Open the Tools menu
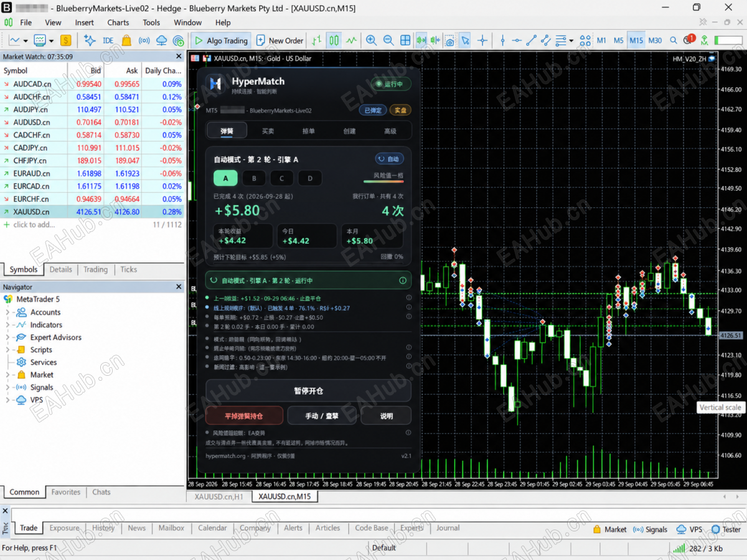Image resolution: width=747 pixels, height=560 pixels. click(151, 22)
